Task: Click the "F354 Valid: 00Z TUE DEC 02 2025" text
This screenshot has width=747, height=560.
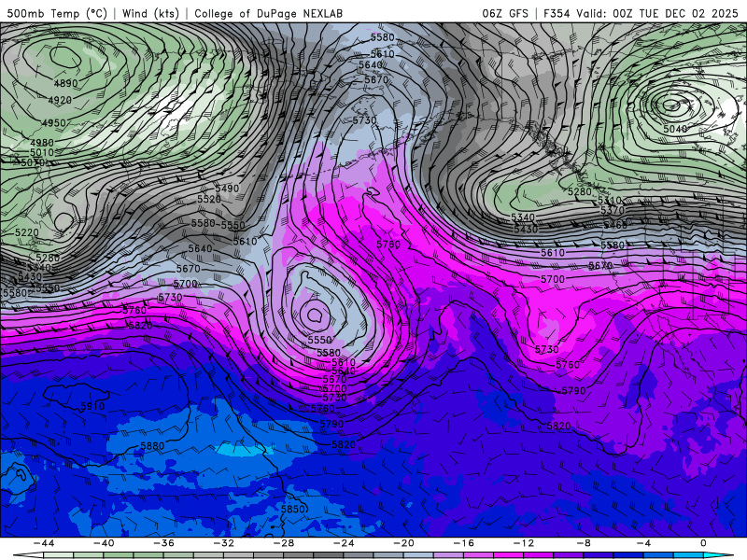Action: (641, 13)
